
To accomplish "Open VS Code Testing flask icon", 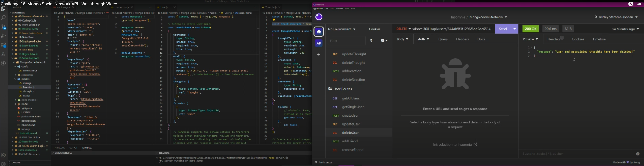I will [x=4, y=54].
